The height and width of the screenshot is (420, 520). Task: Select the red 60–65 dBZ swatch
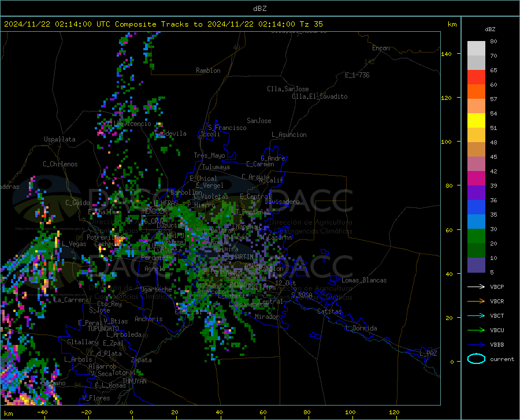click(476, 77)
